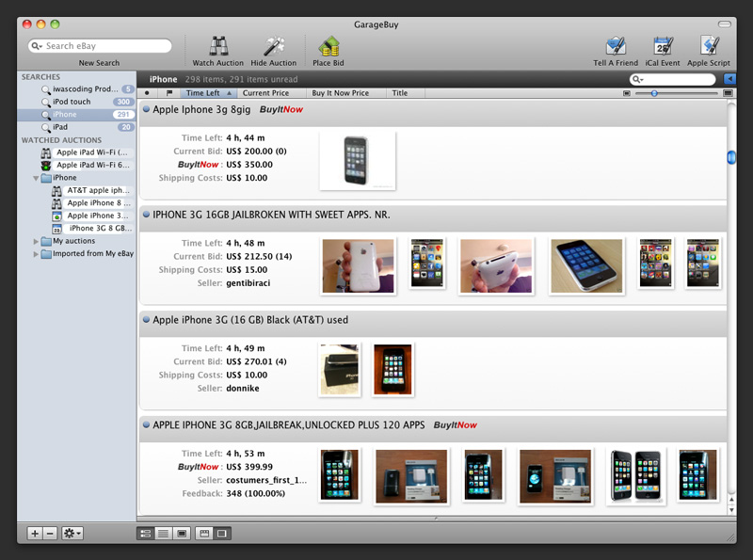Click the Apple iPhone 3G (16 GB) Black title
Viewport: 753px width, 560px height.
(250, 320)
